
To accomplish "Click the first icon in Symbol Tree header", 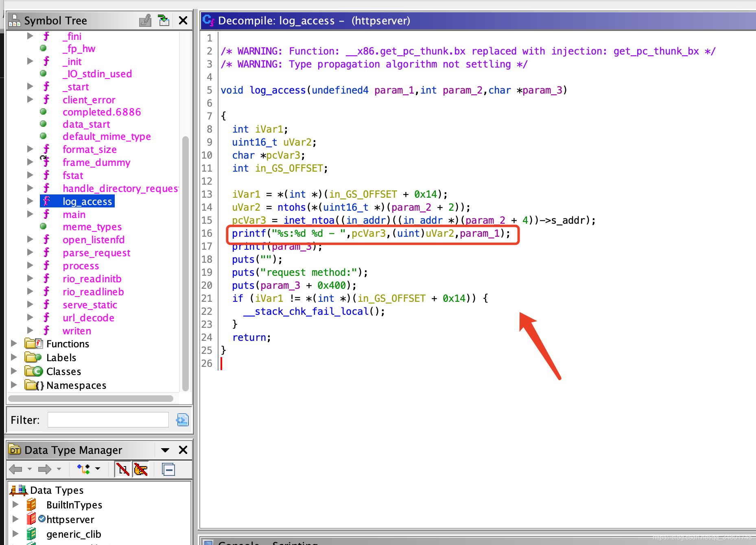I will pyautogui.click(x=145, y=20).
